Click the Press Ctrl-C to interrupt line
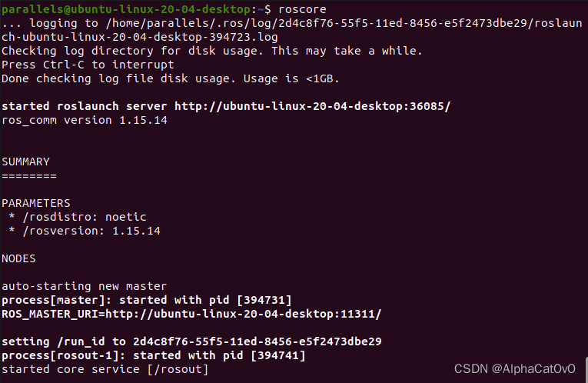 coord(88,65)
